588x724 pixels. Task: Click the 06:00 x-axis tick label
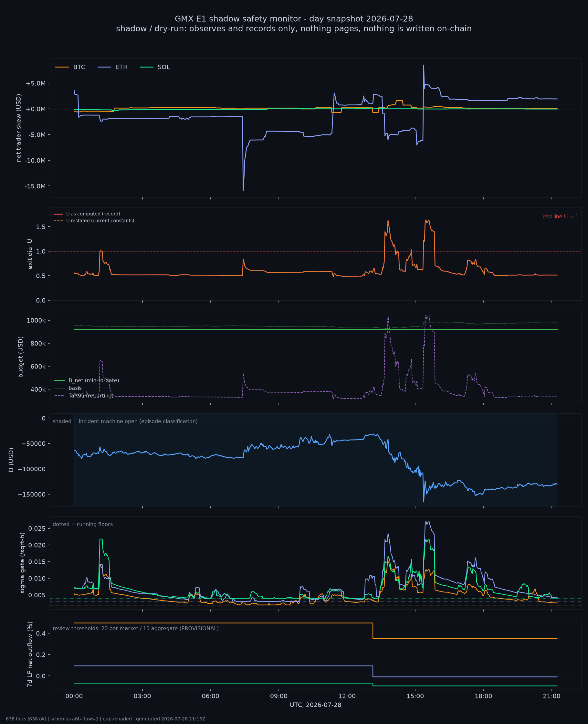(x=211, y=696)
